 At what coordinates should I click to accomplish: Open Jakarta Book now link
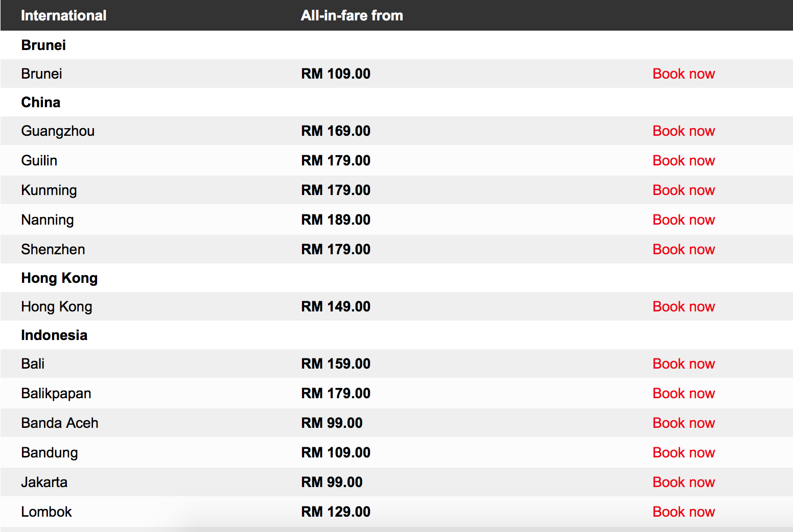tap(684, 482)
